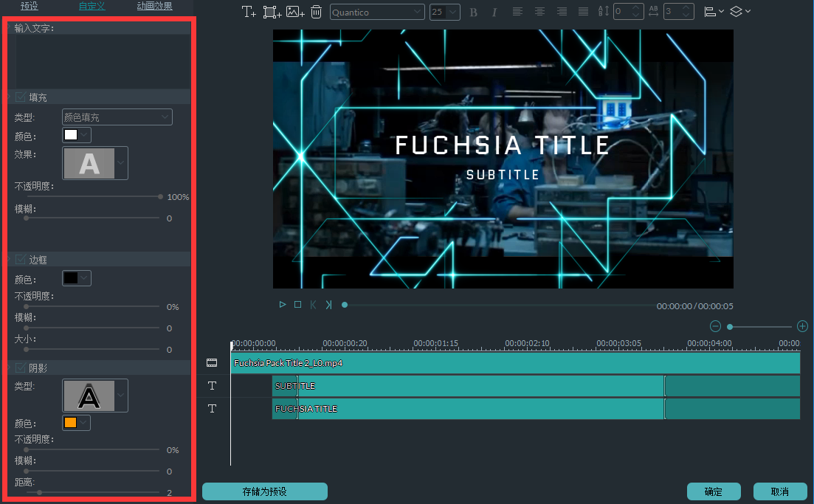Collapse the 输入文字 section
The height and width of the screenshot is (504, 814).
[x=10, y=27]
